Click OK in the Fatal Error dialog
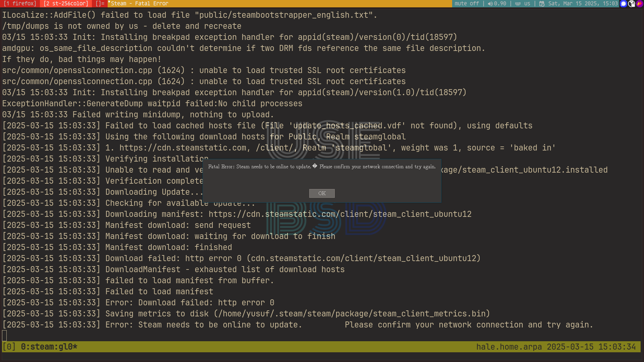The height and width of the screenshot is (362, 644). tap(322, 193)
